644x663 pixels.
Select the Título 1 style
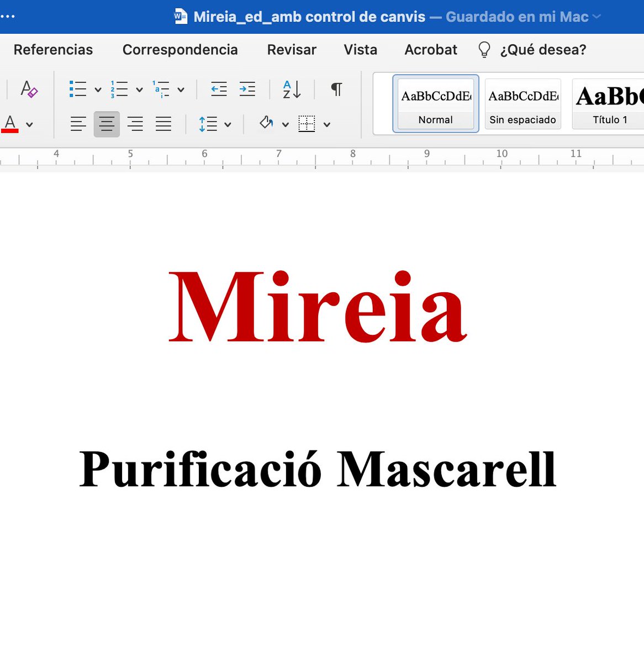tap(609, 104)
